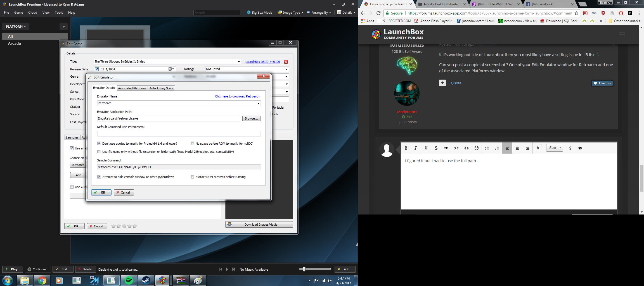Apply italic formatting in forum editor
Image resolution: width=644 pixels, height=286 pixels.
click(x=416, y=148)
